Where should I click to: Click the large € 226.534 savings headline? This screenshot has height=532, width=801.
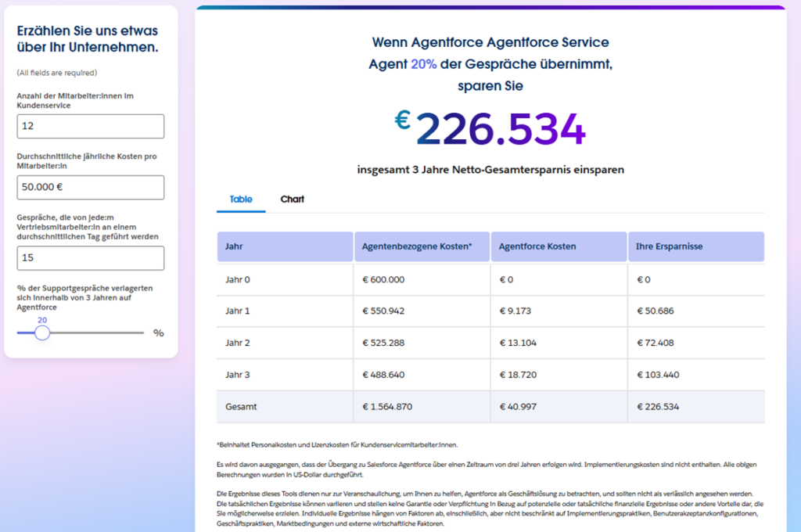pos(490,129)
